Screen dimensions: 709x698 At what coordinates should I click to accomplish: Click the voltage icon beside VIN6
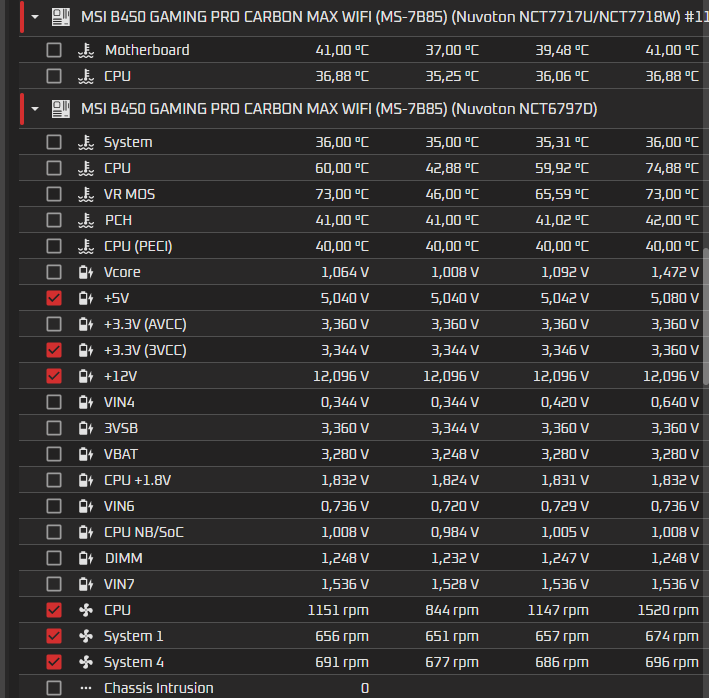86,506
